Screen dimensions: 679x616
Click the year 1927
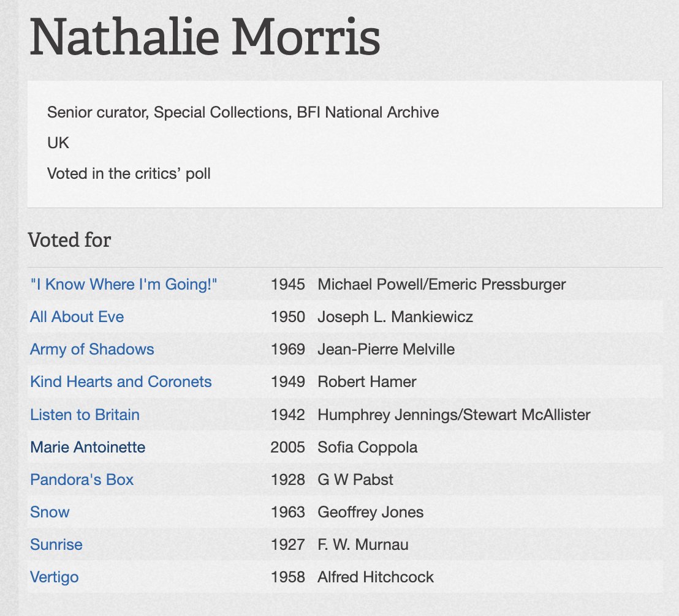click(288, 544)
